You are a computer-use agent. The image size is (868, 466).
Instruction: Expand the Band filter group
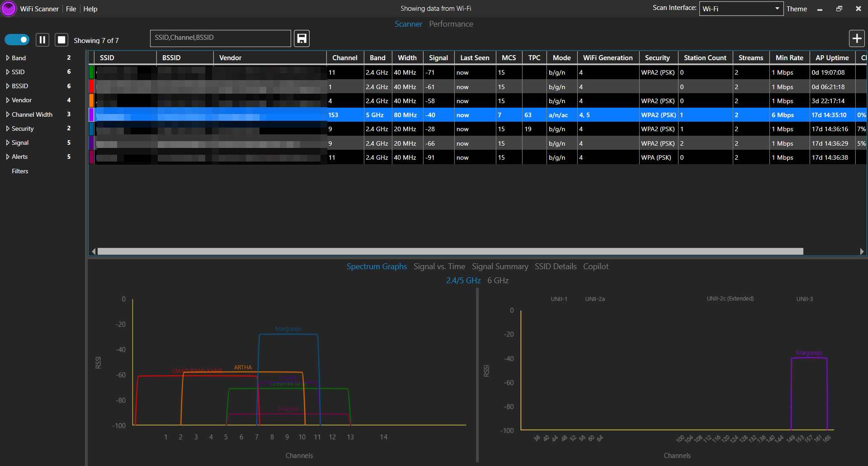8,58
